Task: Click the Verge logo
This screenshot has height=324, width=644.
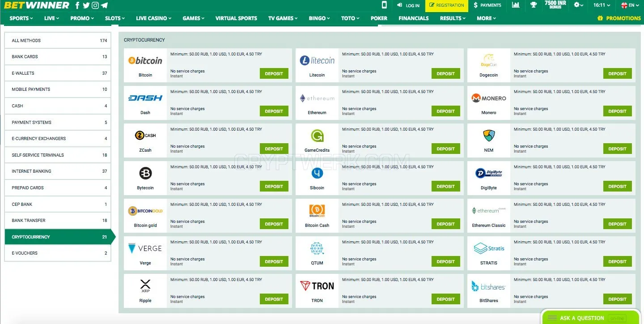Action: tap(145, 248)
